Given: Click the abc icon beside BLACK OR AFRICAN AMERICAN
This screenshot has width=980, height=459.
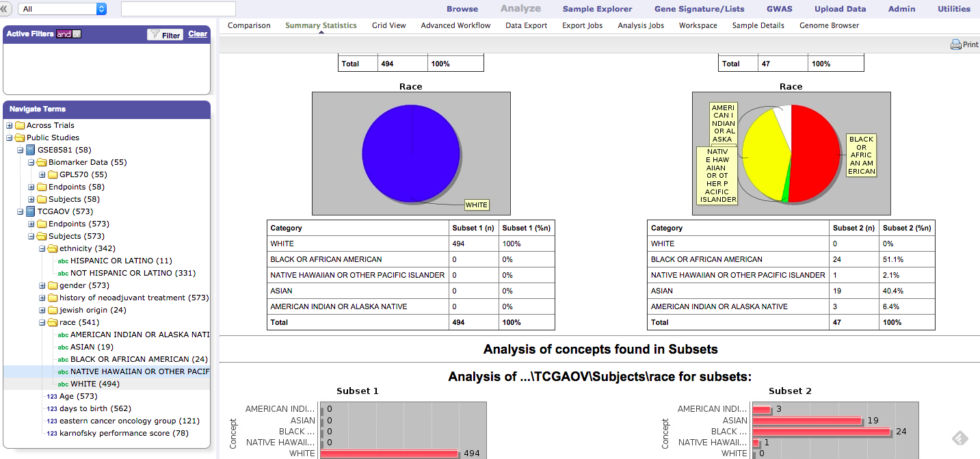Looking at the screenshot, I should (63, 359).
